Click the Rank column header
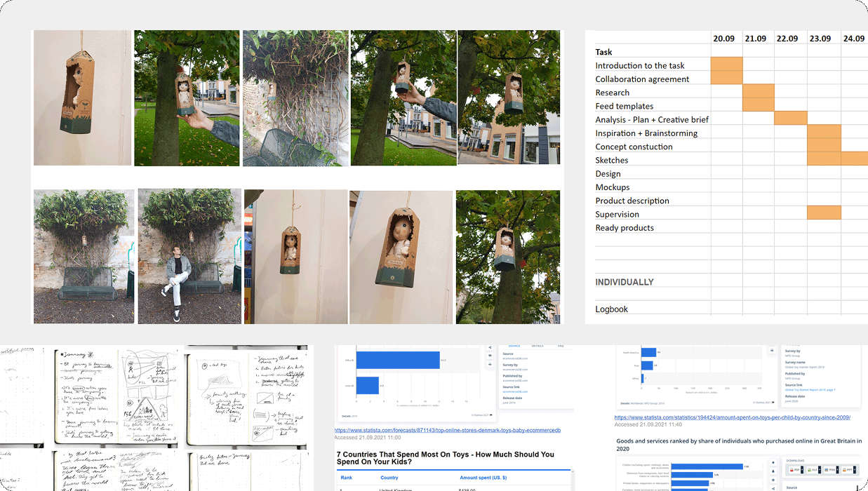 click(x=347, y=478)
